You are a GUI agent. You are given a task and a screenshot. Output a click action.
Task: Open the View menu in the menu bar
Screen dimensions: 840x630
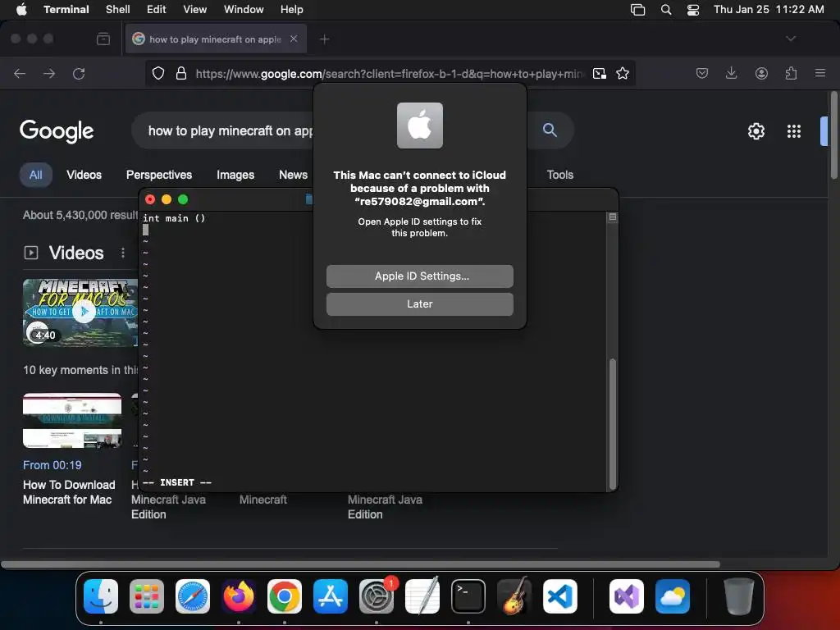click(195, 10)
